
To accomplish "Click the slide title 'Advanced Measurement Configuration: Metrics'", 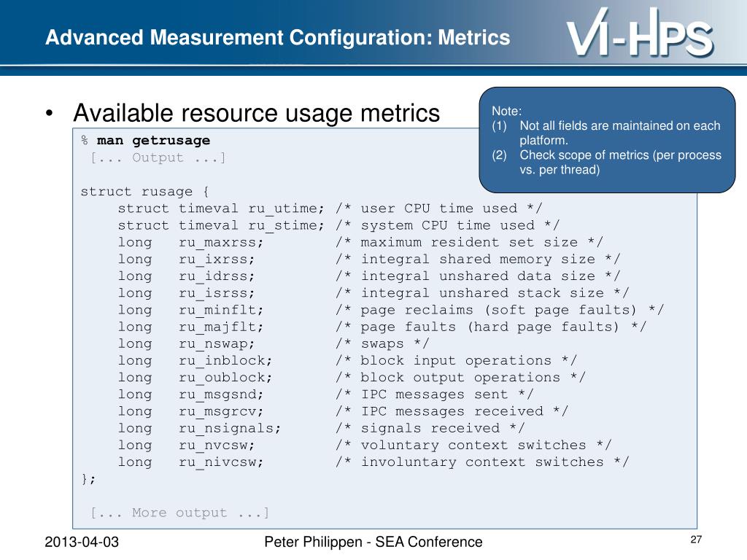I will point(278,38).
